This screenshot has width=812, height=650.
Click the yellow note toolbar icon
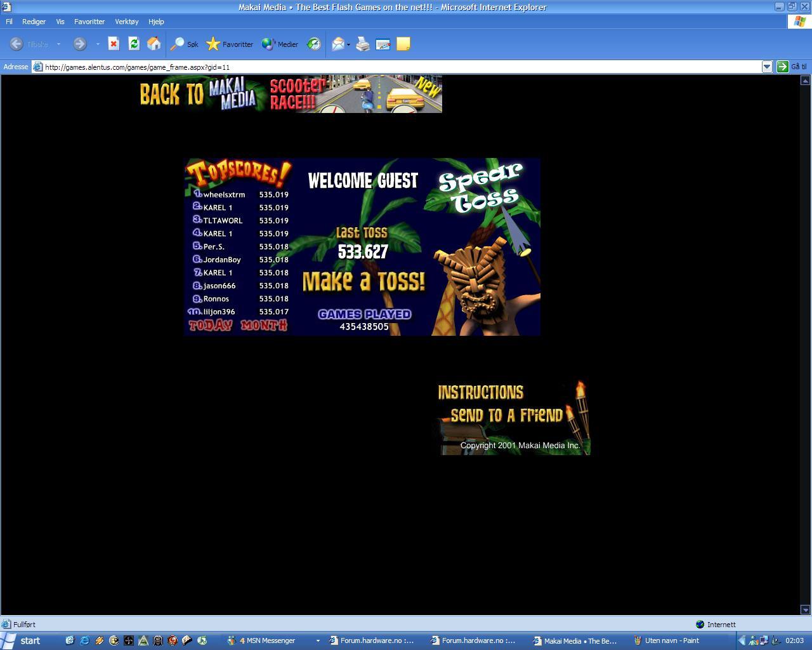point(403,44)
